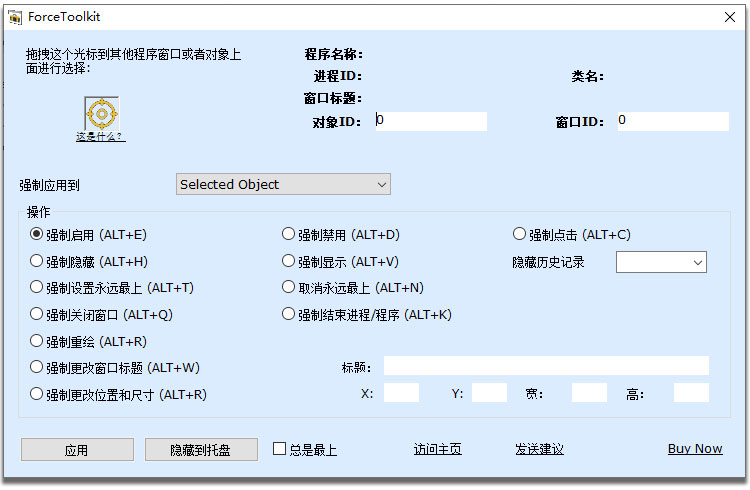The image size is (750, 490).
Task: Click the 程序名称: label
Action: 333,54
